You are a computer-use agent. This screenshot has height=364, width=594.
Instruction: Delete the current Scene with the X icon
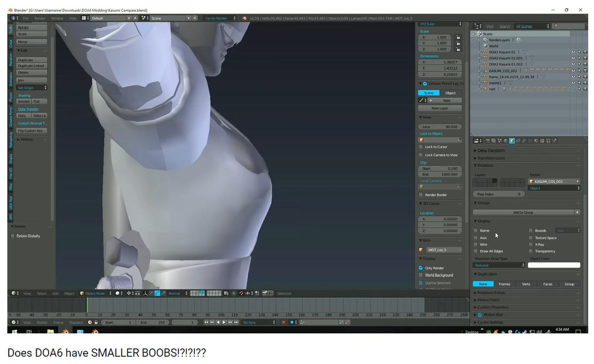[195, 18]
